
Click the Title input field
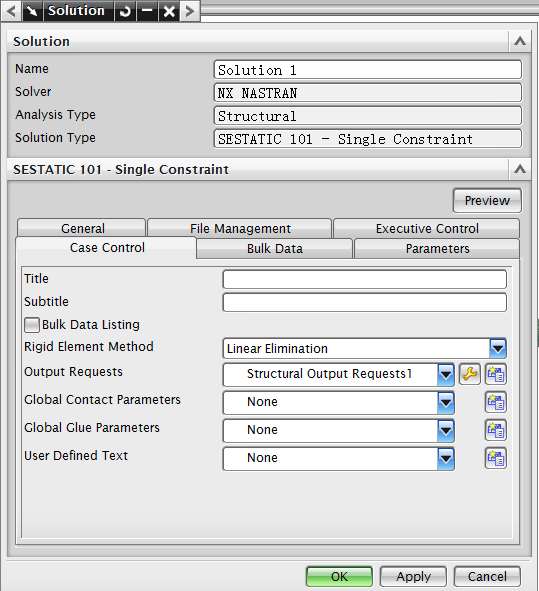pyautogui.click(x=364, y=279)
